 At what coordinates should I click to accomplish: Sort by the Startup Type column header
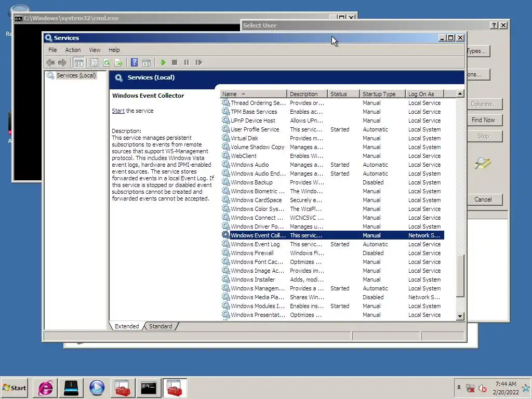coord(382,94)
